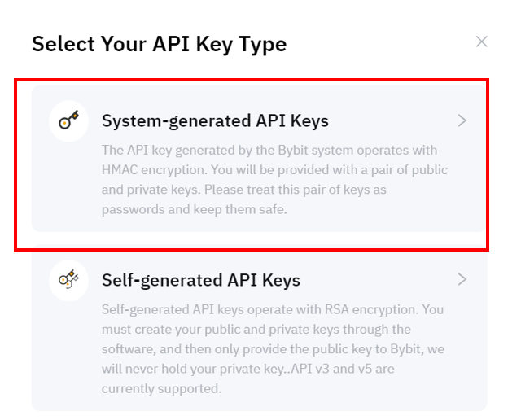Click the double key icon for Self-generated keys
The width and height of the screenshot is (521, 420).
tap(68, 279)
